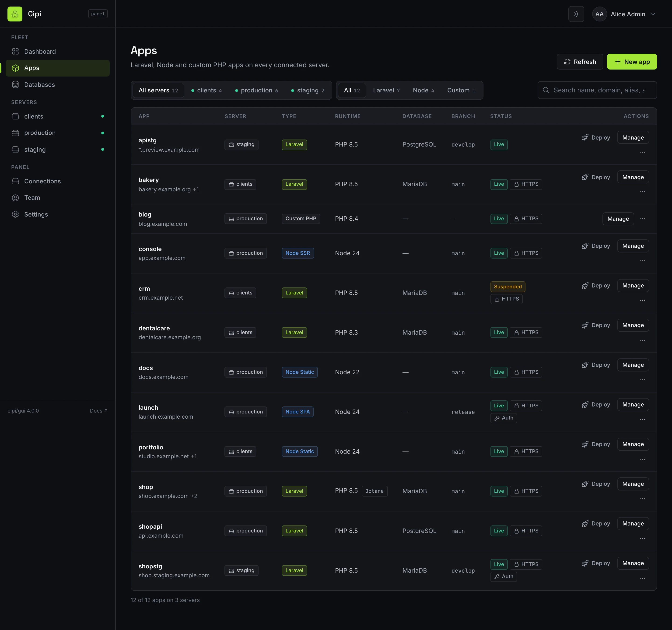The image size is (672, 630).
Task: Filter apps by clients server tab
Action: [206, 90]
